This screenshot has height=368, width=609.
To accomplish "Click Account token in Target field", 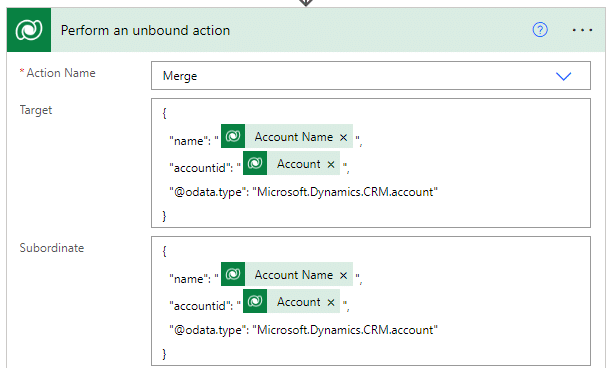I will 299,164.
